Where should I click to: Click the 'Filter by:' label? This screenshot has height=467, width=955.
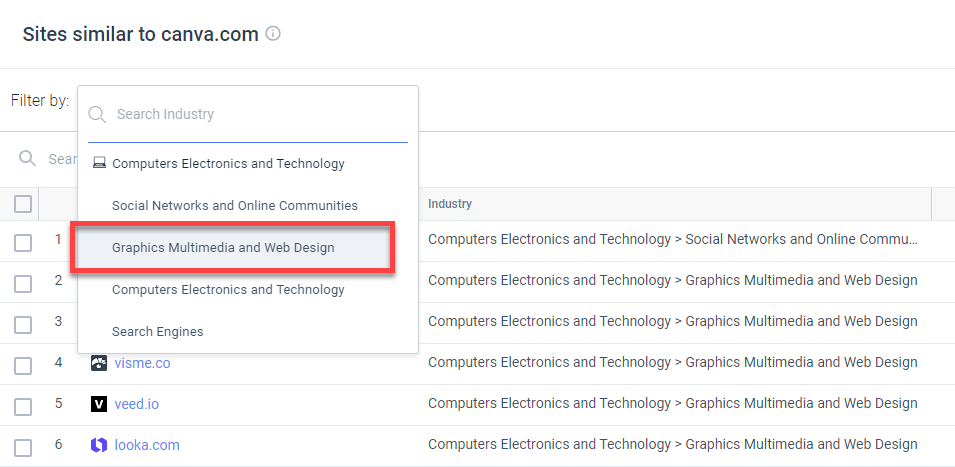[x=40, y=100]
